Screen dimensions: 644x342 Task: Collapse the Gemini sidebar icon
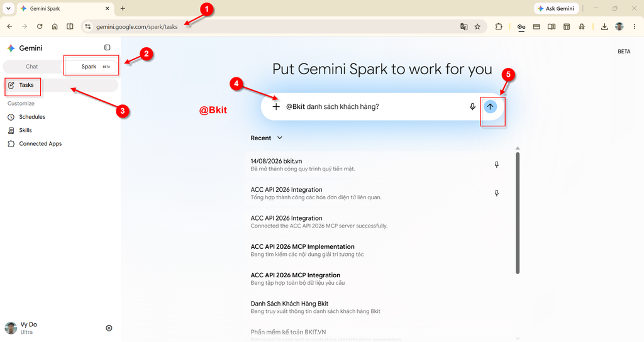pyautogui.click(x=107, y=48)
